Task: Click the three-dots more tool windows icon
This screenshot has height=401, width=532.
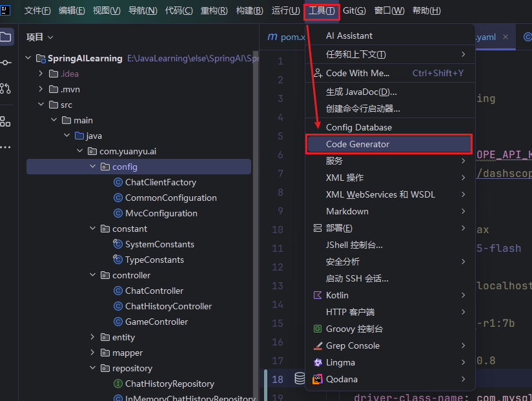Action: 6,147
